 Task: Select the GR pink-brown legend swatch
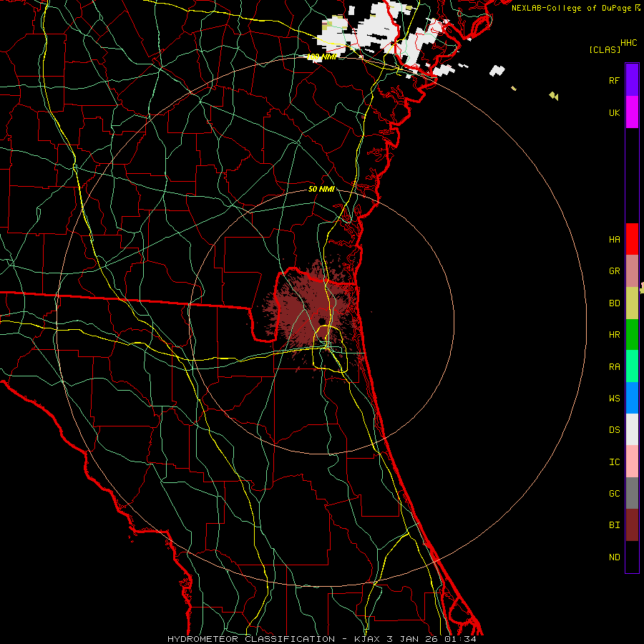pos(632,271)
